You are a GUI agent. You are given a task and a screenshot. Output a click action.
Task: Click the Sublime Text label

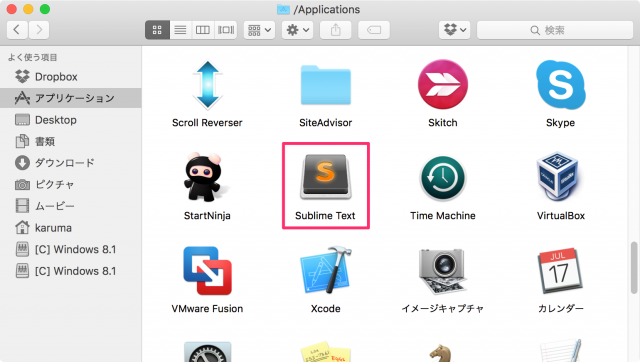[325, 215]
